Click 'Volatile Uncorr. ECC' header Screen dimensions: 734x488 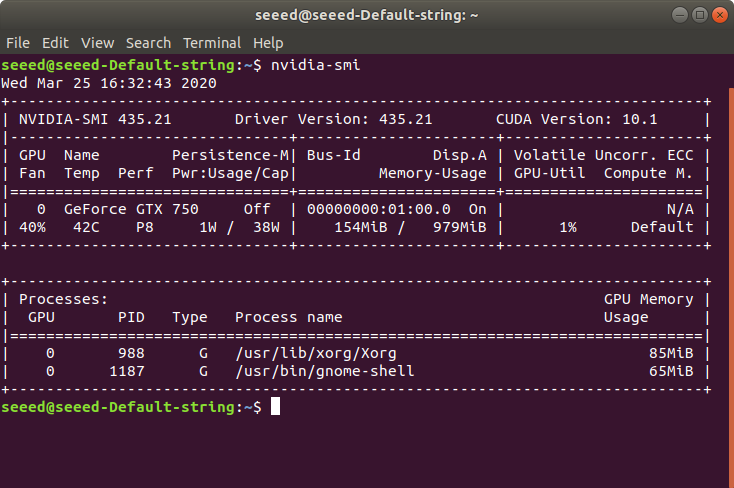(603, 155)
